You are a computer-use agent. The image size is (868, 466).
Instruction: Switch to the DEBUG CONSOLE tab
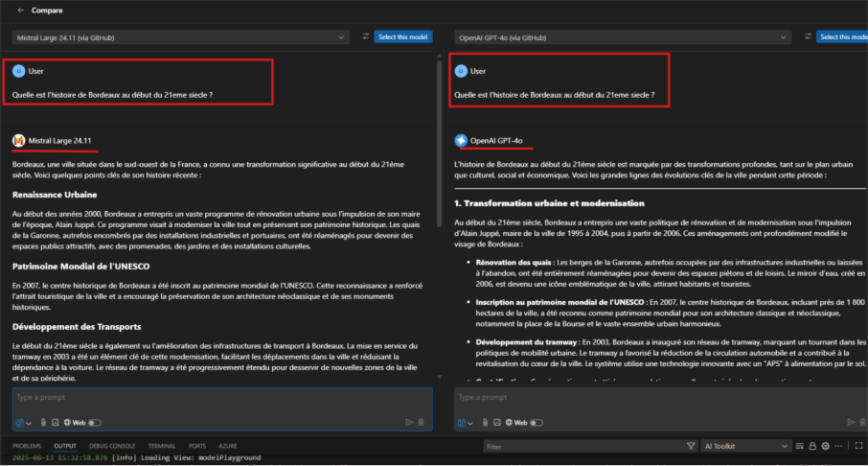click(x=112, y=446)
